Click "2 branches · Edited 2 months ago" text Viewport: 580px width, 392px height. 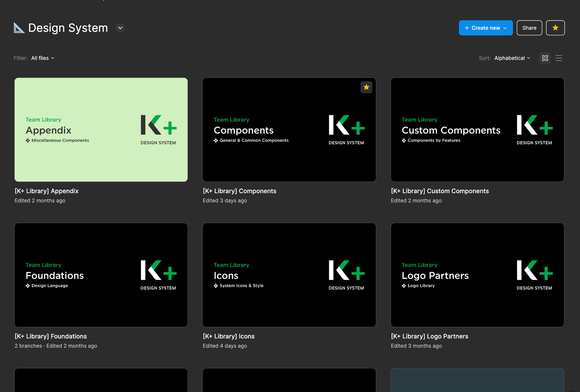[56, 346]
